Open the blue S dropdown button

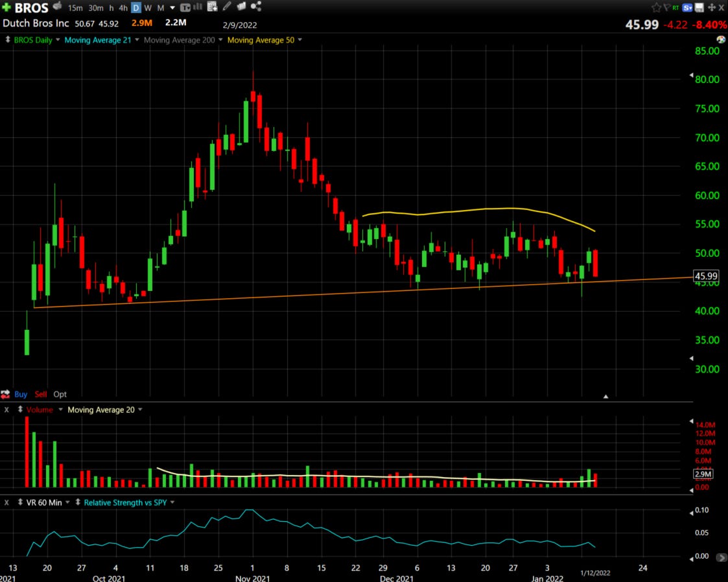(688, 8)
